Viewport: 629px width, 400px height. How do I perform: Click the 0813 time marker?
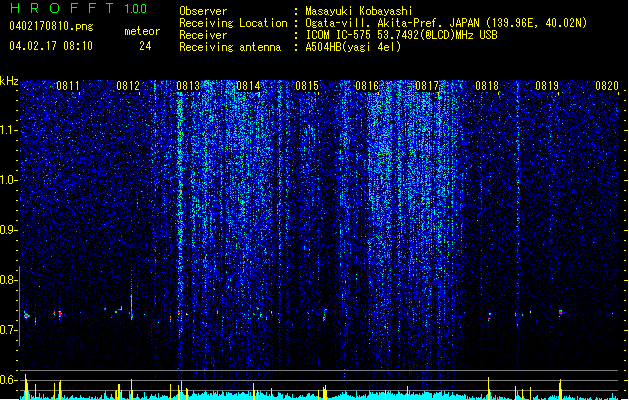click(188, 86)
